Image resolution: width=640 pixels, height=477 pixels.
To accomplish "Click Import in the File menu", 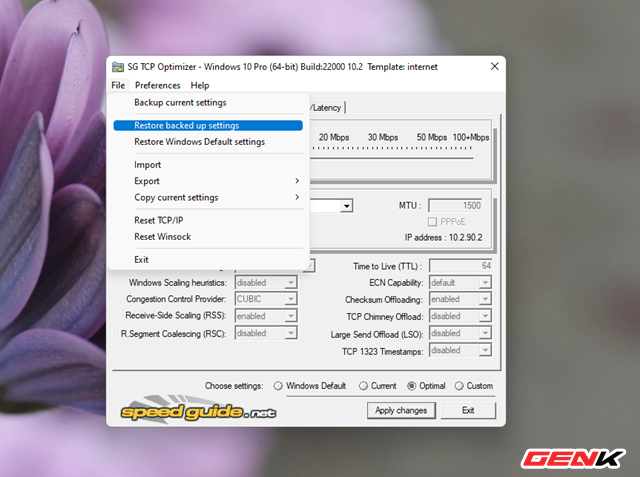I will pos(208,165).
